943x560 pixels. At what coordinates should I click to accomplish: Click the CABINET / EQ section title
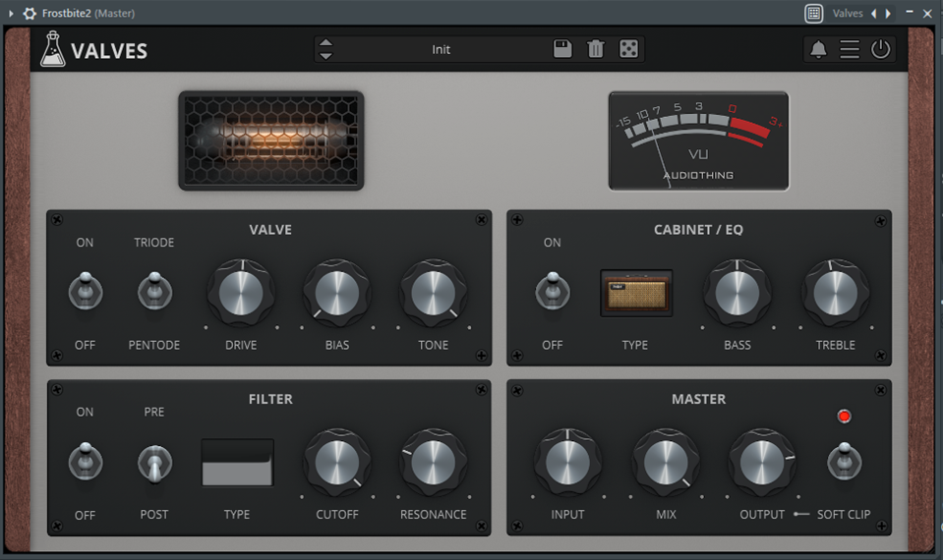(698, 230)
